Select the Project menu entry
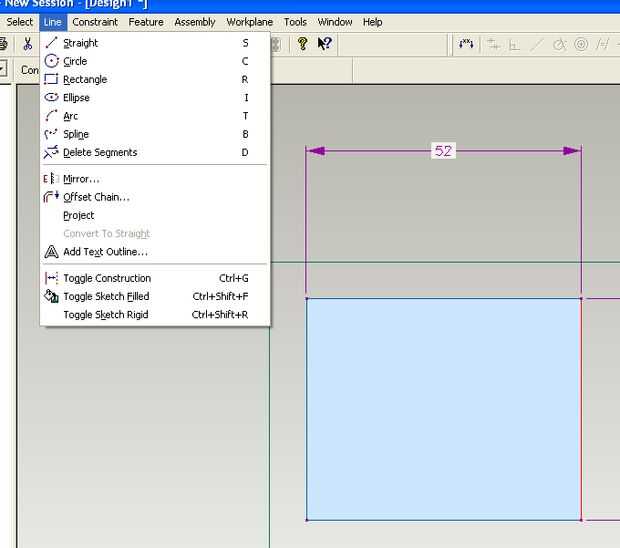 [155, 215]
